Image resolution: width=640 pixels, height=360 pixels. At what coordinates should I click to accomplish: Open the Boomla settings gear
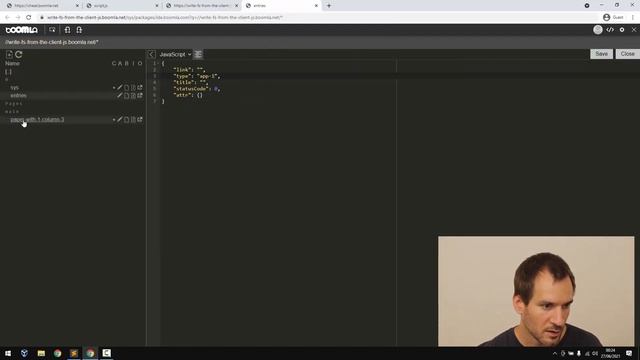622,30
